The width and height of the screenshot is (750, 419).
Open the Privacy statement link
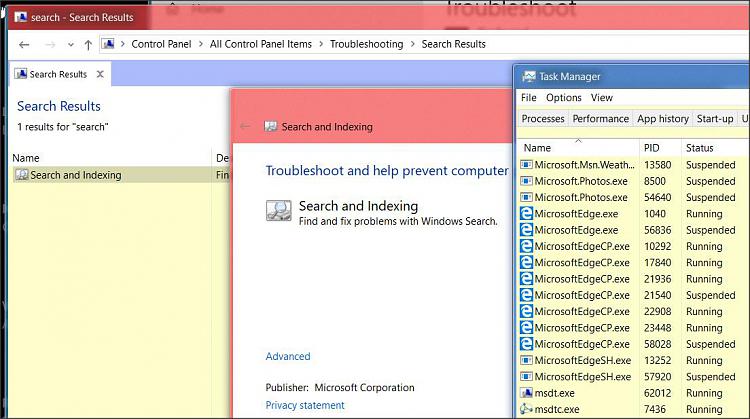pos(305,405)
